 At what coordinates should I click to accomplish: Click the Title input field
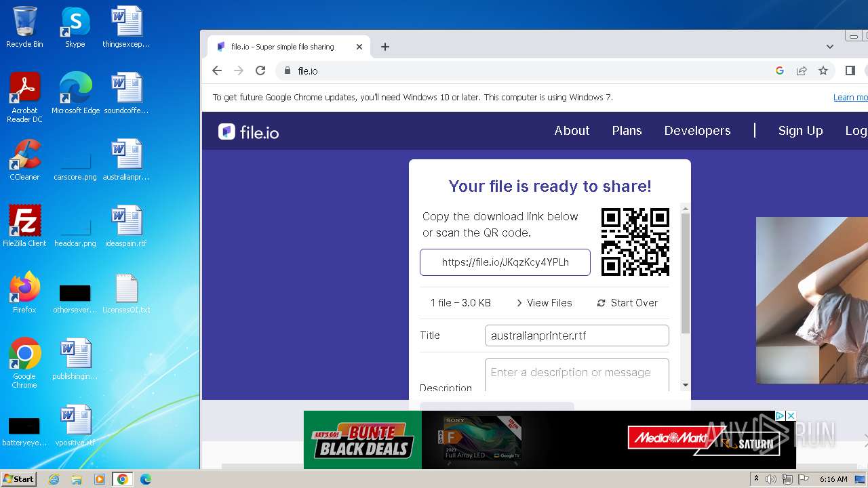point(577,335)
